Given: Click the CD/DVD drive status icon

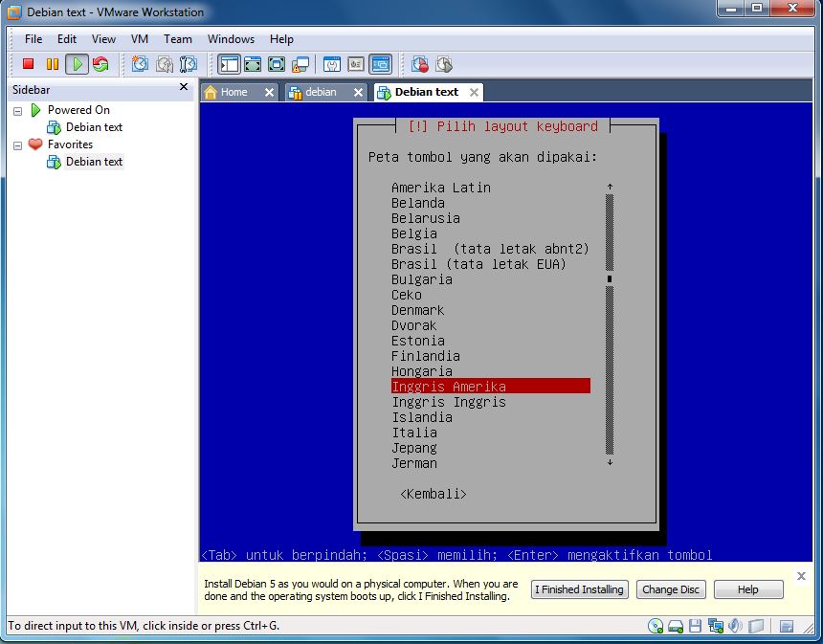Looking at the screenshot, I should [656, 626].
